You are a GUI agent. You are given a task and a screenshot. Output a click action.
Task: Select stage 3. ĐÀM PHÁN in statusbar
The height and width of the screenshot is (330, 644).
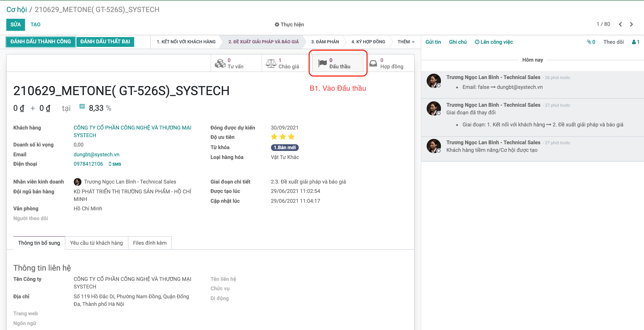(325, 42)
